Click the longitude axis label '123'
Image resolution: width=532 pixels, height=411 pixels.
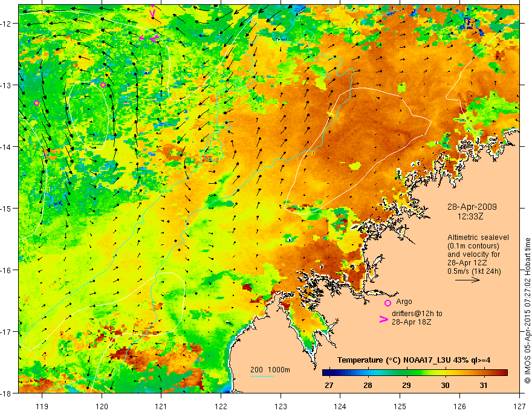[281, 406]
